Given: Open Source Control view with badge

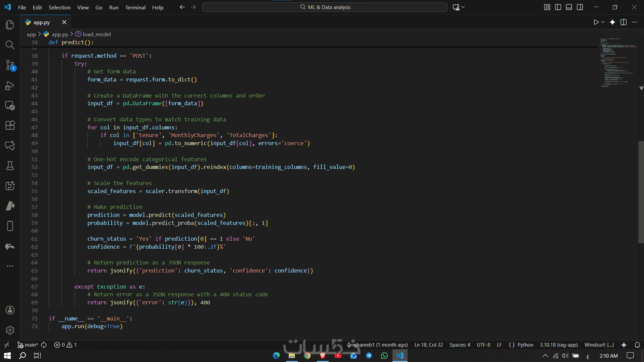Looking at the screenshot, I should [x=10, y=65].
